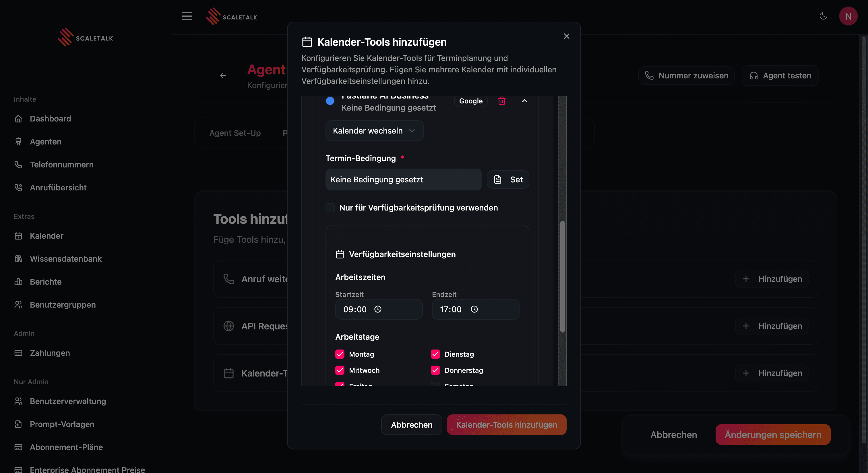The image size is (868, 473).
Task: Collapse the calendar entry chevron
Action: [524, 101]
